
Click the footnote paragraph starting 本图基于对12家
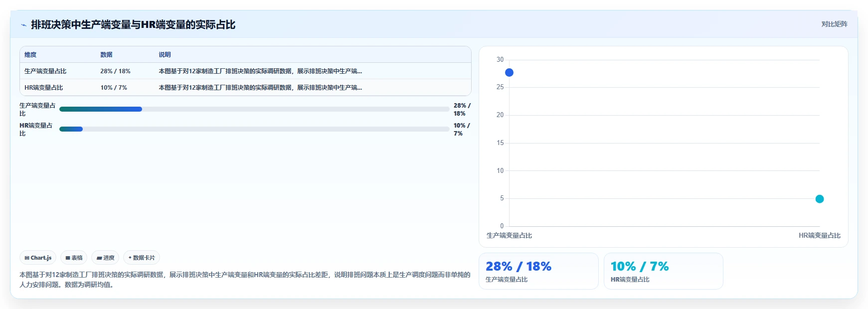(x=245, y=280)
